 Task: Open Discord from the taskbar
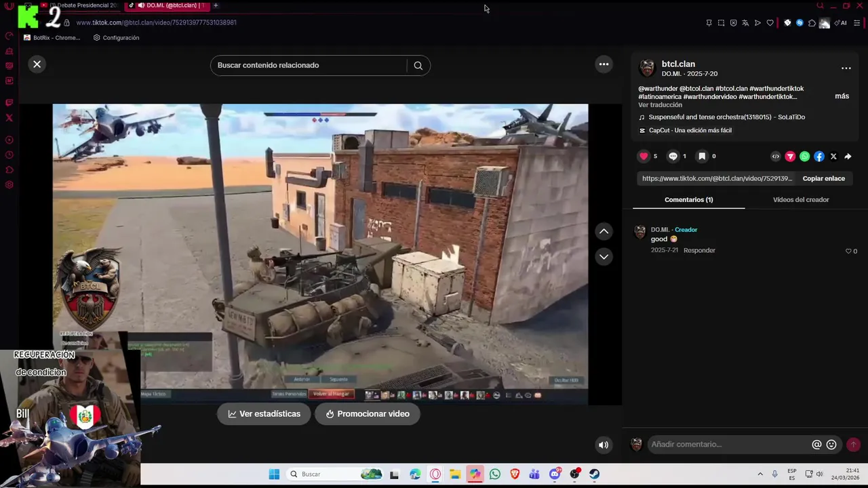point(555,474)
